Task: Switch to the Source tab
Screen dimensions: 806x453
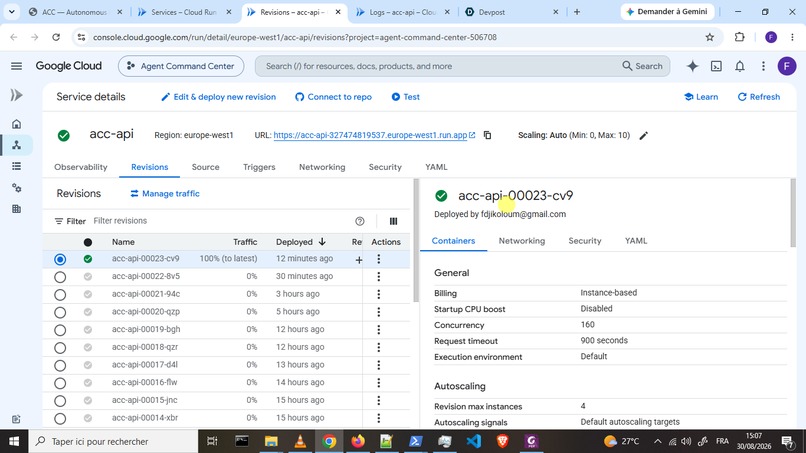Action: (x=206, y=167)
